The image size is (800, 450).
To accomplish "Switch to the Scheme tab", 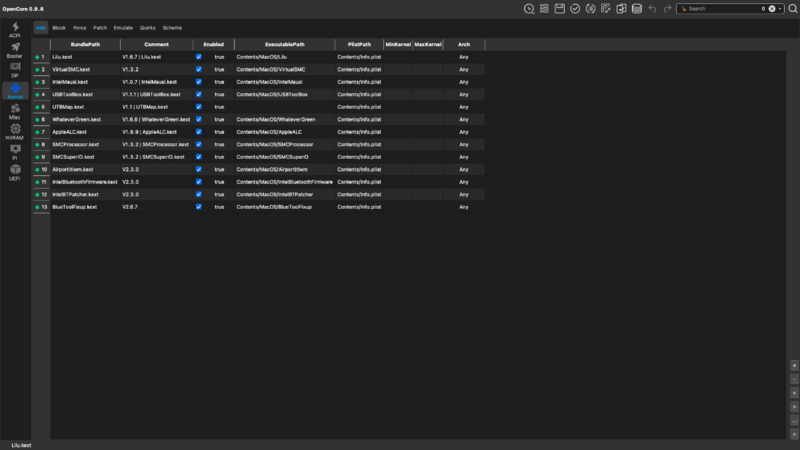I will coord(172,28).
